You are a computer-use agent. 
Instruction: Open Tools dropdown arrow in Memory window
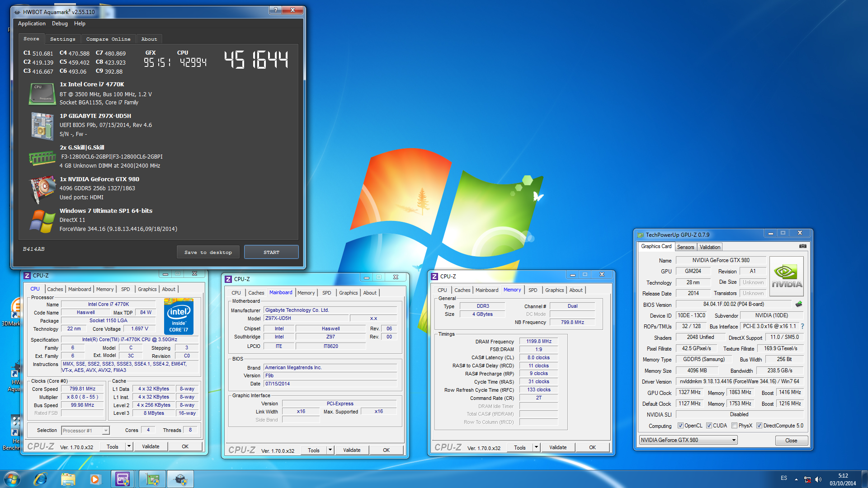pos(536,447)
